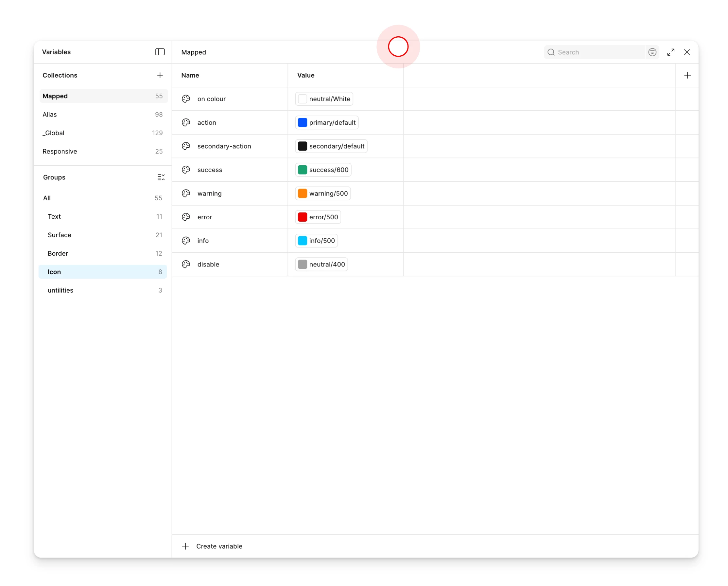Select the Alias collection
728x586 pixels.
50,114
